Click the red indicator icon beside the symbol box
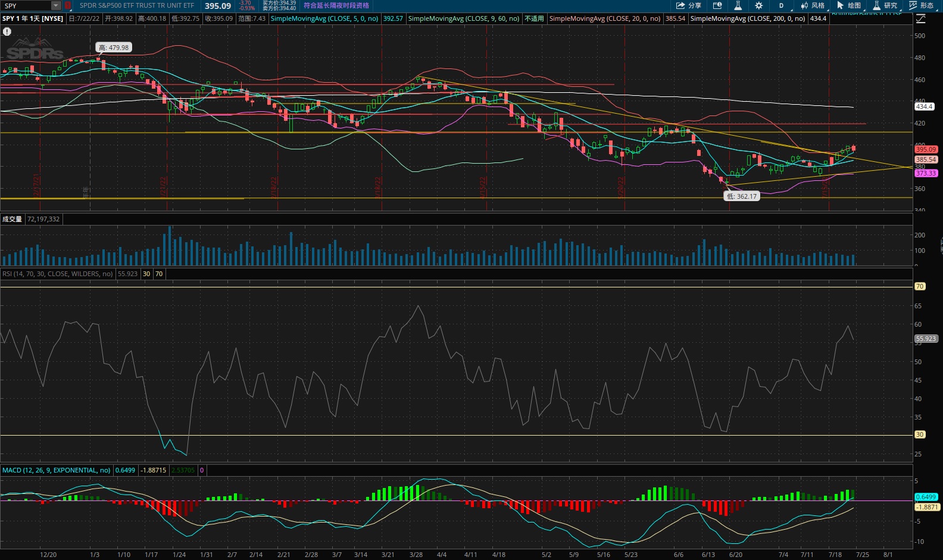Image resolution: width=943 pixels, height=560 pixels. (x=67, y=5)
